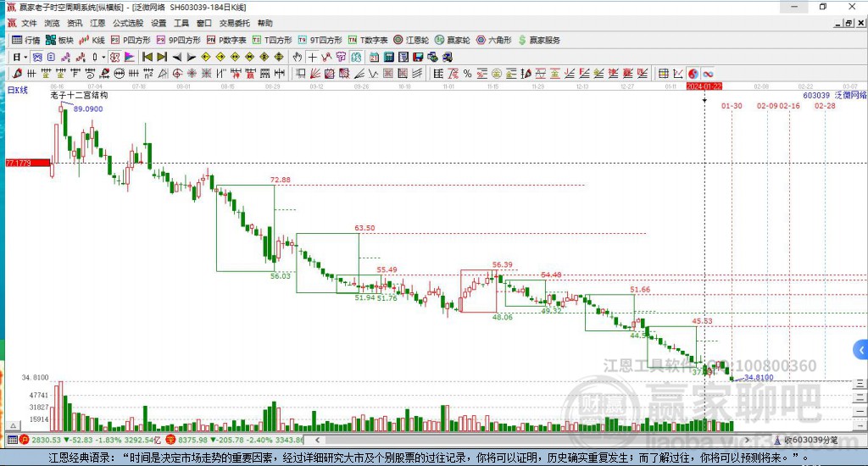Jump to the first bar with skip-to-start icon
This screenshot has width=868, height=466.
click(x=147, y=57)
